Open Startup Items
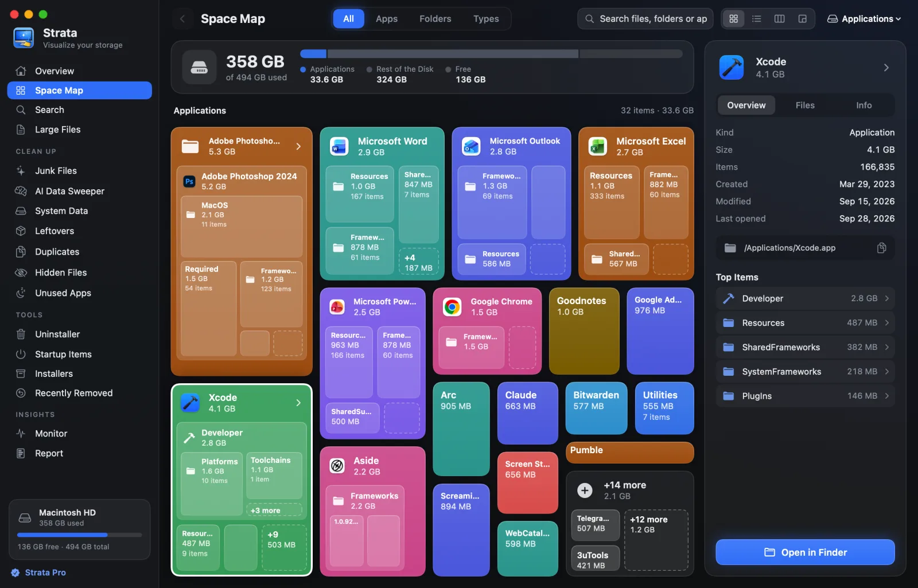 coord(79,354)
